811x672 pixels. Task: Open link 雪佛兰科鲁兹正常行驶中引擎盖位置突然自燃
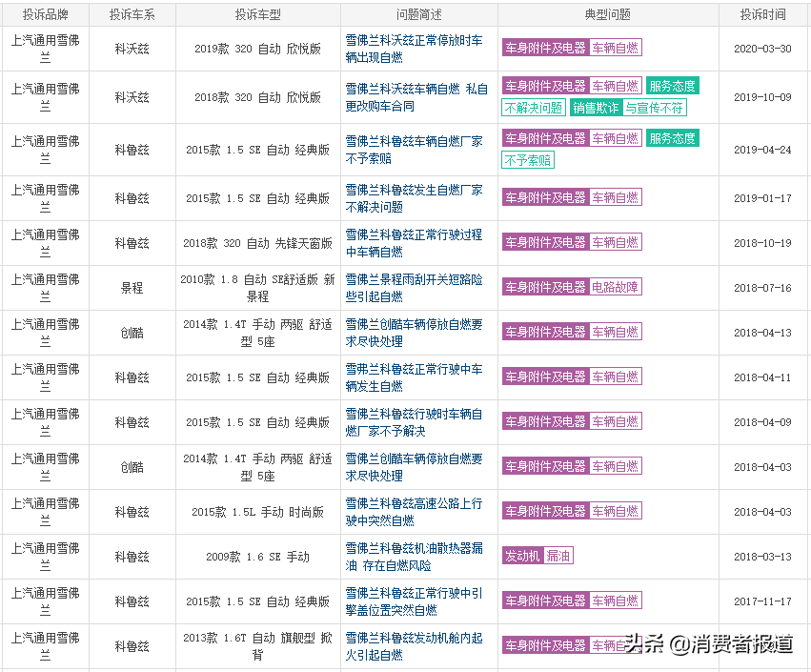(415, 601)
